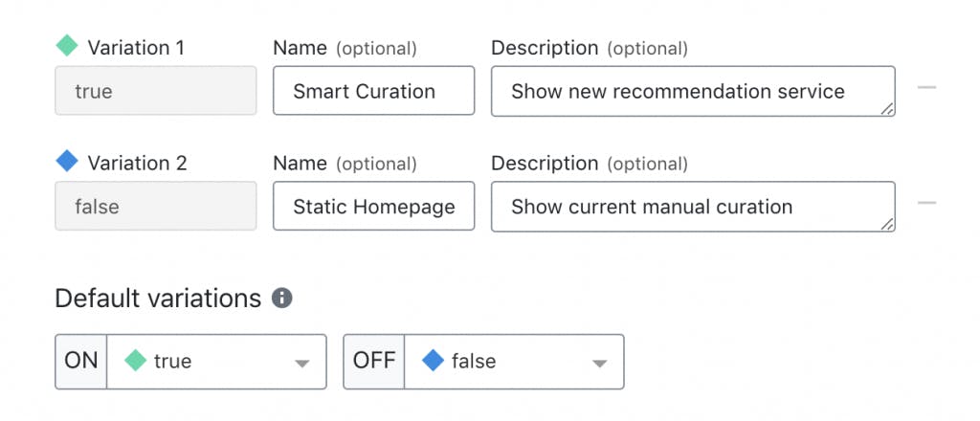Open the OFF default variation dropdown

click(x=514, y=362)
